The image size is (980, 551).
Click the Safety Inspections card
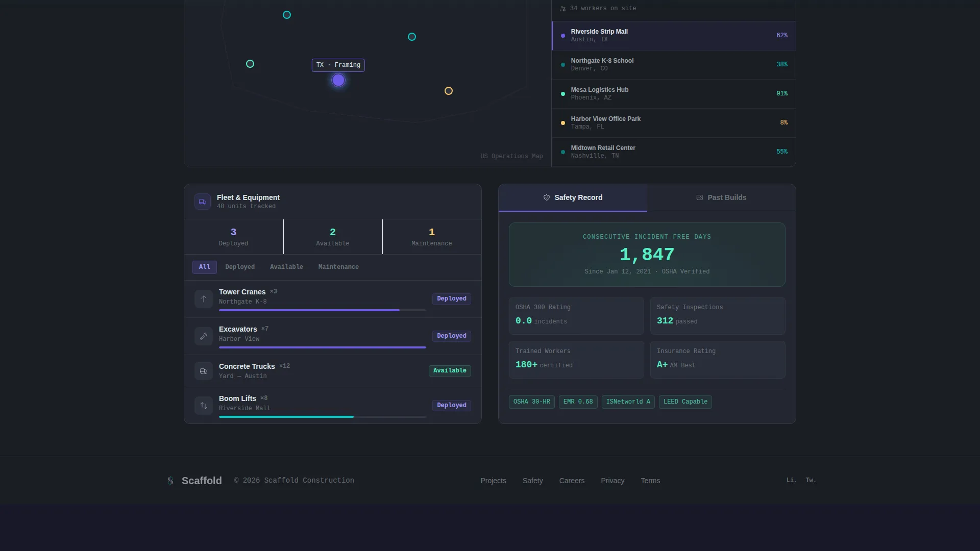(x=718, y=316)
